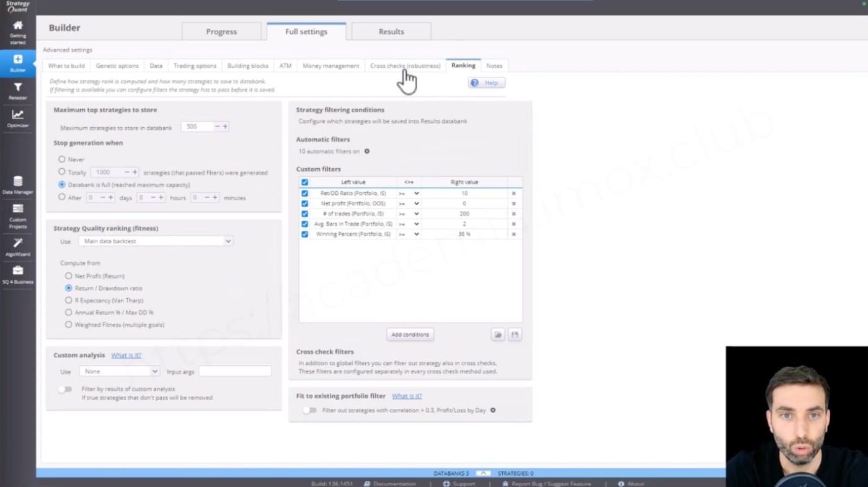This screenshot has width=868, height=487.
Task: Click the Add conditions button
Action: [410, 334]
